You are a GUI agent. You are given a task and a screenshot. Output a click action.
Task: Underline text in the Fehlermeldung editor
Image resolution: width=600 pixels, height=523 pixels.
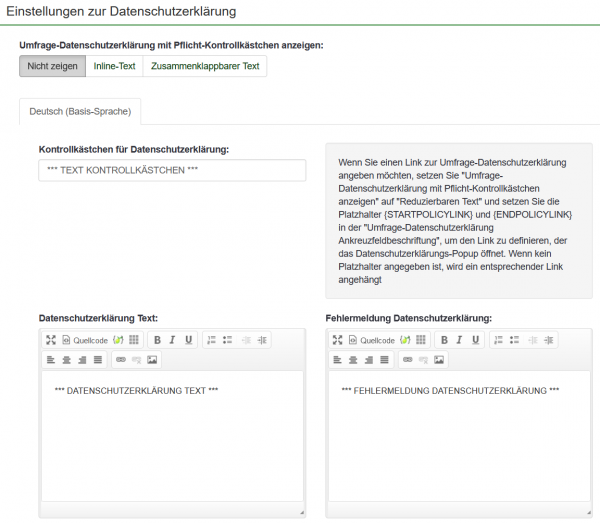pyautogui.click(x=475, y=340)
